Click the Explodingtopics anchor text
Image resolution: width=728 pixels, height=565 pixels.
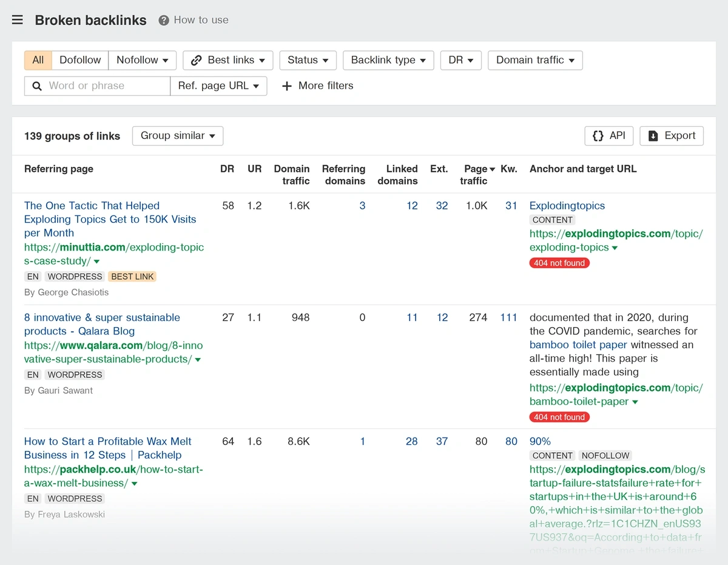pos(567,206)
